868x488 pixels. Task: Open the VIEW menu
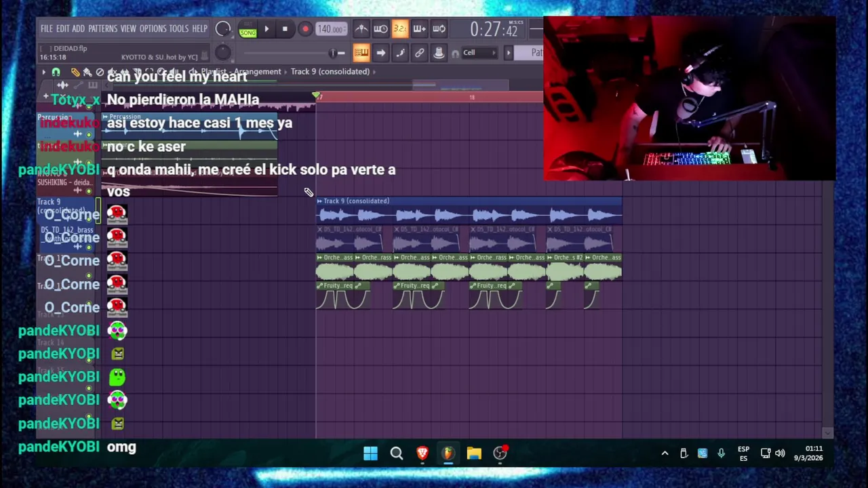point(128,28)
